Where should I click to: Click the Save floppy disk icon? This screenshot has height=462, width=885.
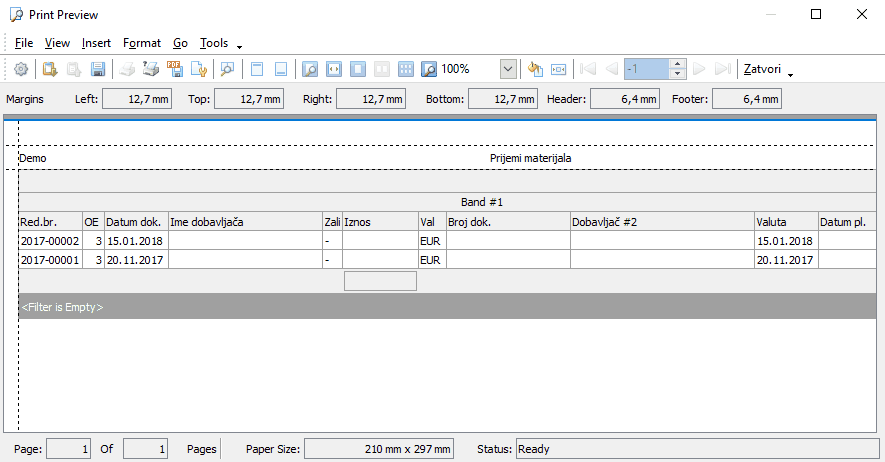pyautogui.click(x=98, y=69)
